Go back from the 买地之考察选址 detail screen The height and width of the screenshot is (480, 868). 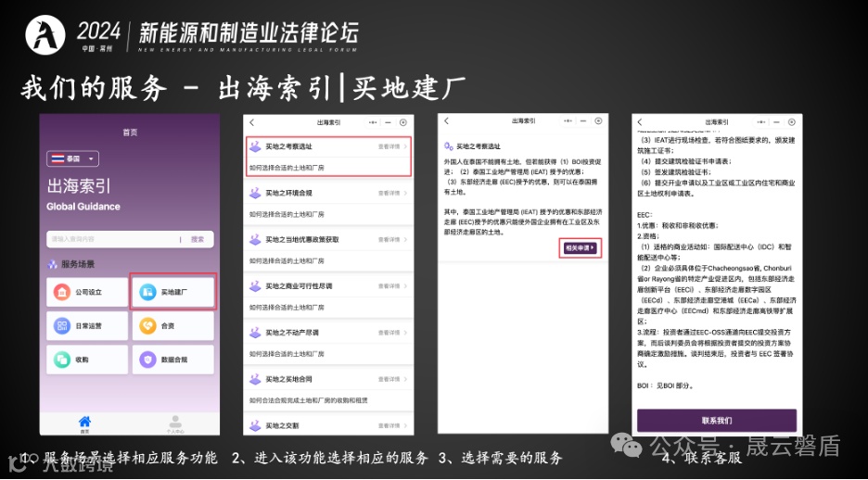[446, 121]
